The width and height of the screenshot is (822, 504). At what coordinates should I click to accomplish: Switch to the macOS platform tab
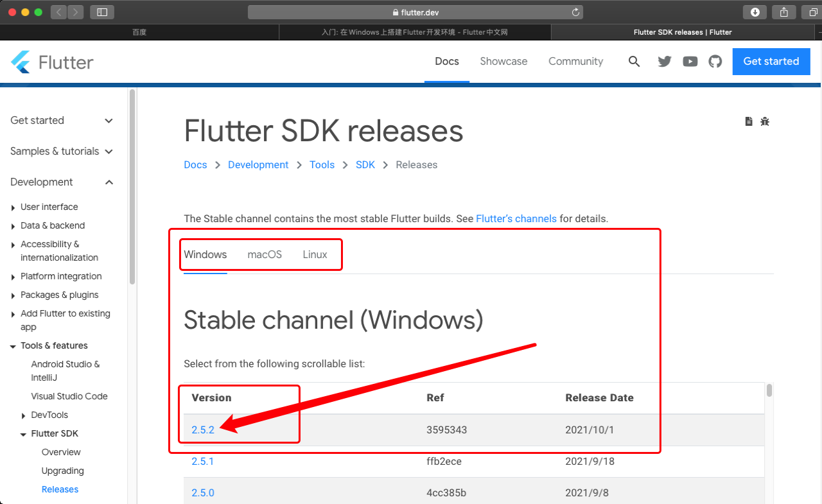click(265, 255)
